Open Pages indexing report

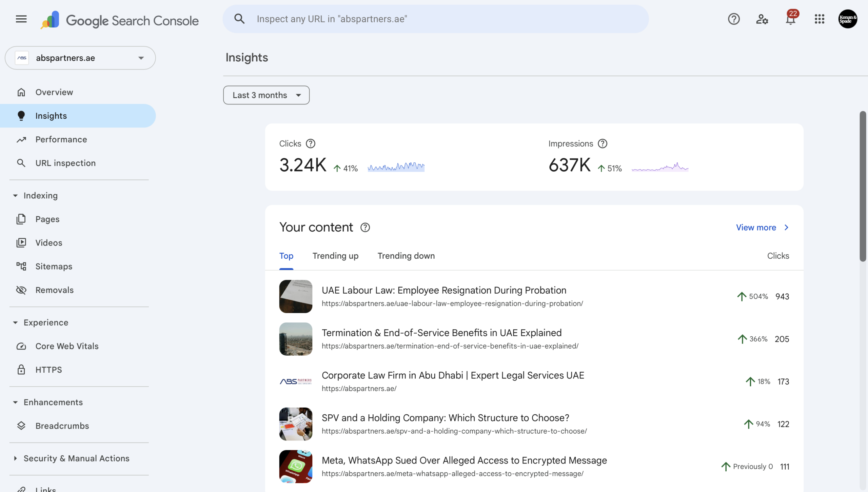tap(78, 219)
